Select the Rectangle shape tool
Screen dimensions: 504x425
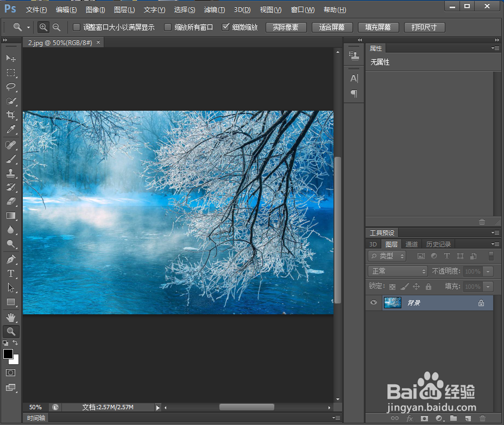[11, 302]
